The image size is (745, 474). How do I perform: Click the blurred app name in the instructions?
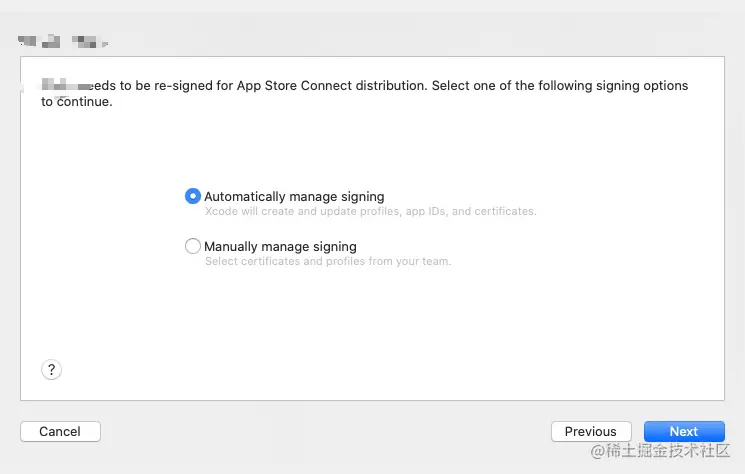(60, 86)
